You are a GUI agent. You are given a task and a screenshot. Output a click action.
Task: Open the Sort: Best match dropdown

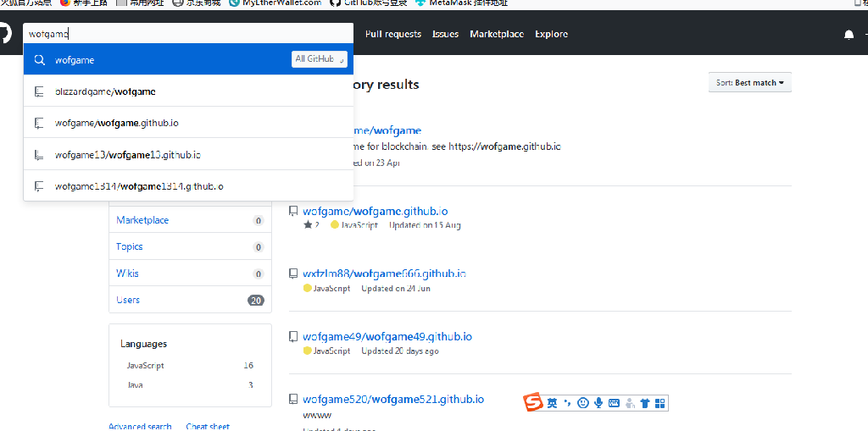750,82
